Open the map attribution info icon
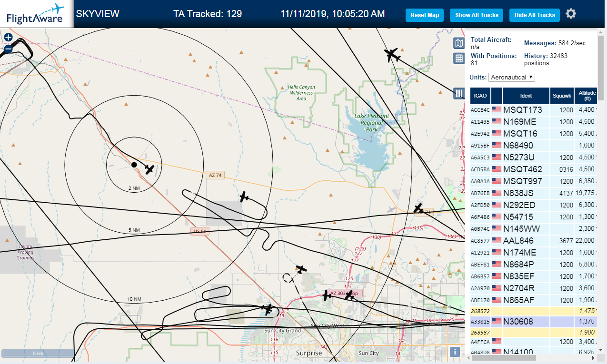This screenshot has width=607, height=364. click(x=456, y=352)
